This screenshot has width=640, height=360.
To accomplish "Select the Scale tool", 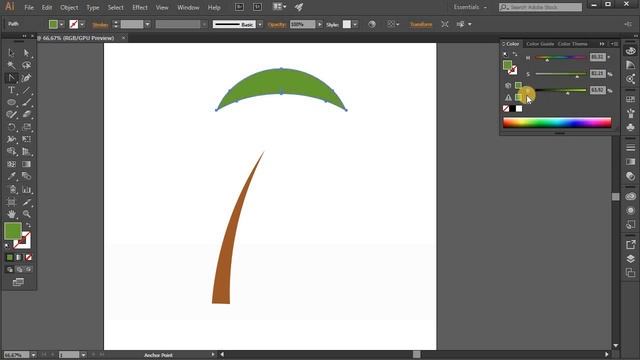I will coord(27,127).
